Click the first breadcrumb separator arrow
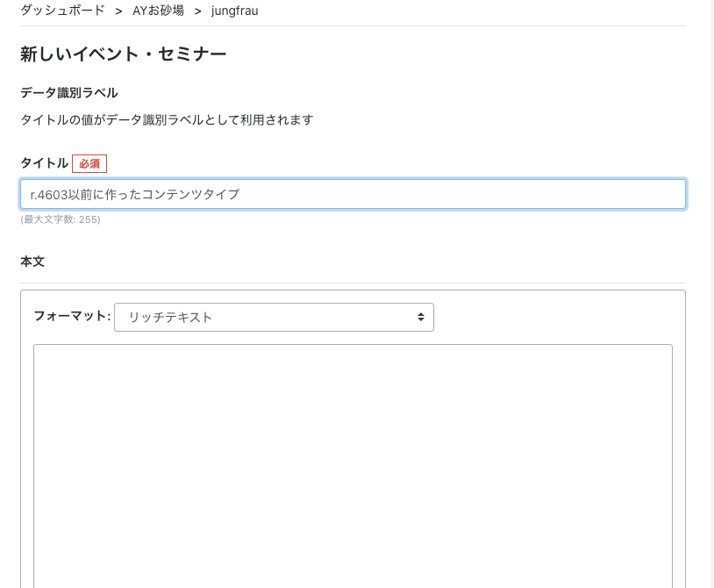Screen dimensions: 714x588 [x=118, y=11]
